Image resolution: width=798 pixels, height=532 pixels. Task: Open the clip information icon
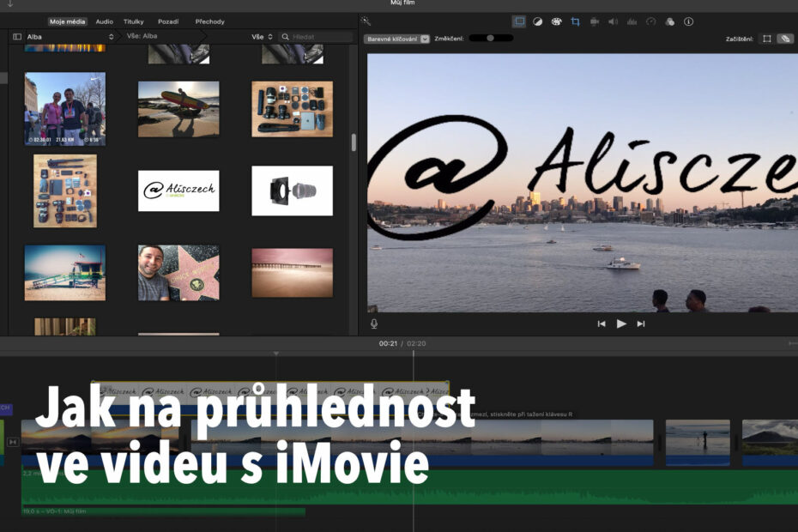click(x=688, y=21)
